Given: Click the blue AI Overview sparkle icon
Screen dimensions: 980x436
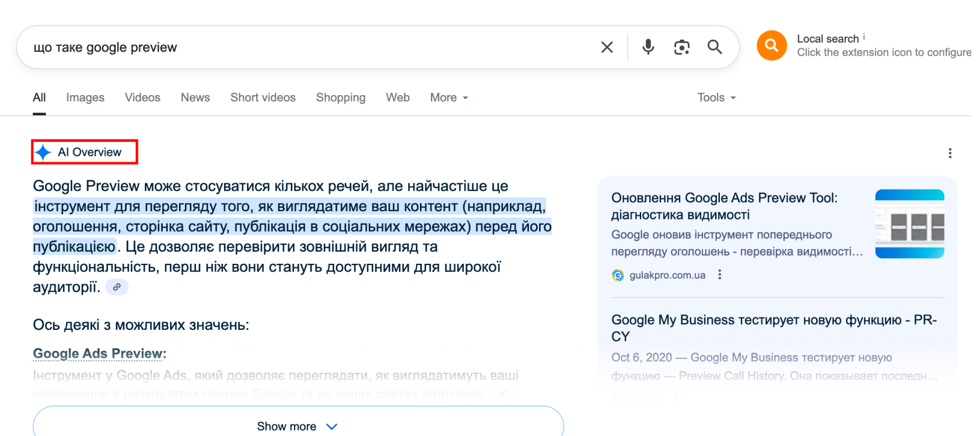Looking at the screenshot, I should 43,152.
